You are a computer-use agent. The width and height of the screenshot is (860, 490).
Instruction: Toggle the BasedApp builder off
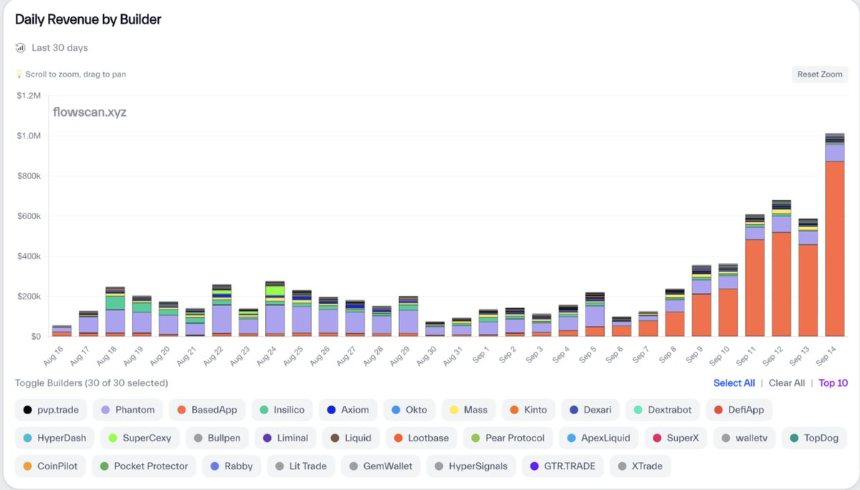[206, 410]
